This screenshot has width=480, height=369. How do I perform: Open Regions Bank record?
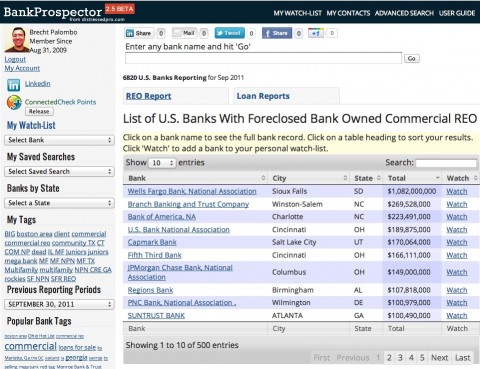coord(150,290)
